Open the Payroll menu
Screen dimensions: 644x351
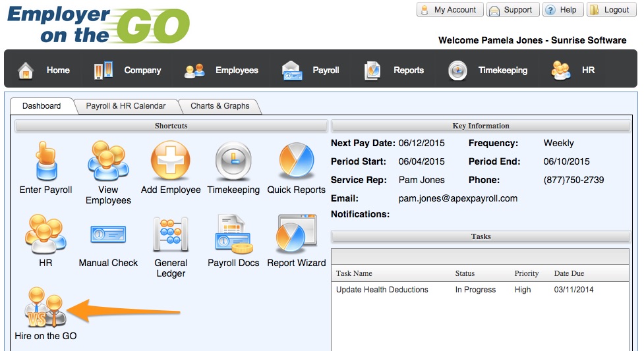[326, 70]
